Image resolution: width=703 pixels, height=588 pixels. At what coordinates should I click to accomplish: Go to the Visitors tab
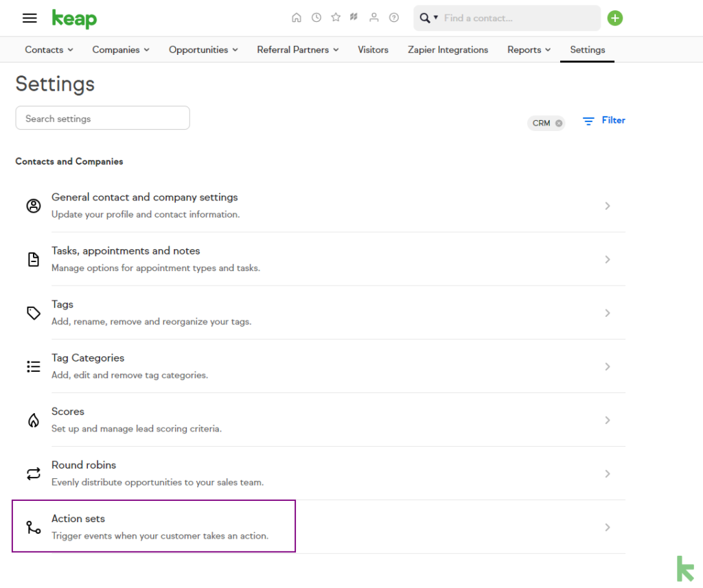(373, 50)
